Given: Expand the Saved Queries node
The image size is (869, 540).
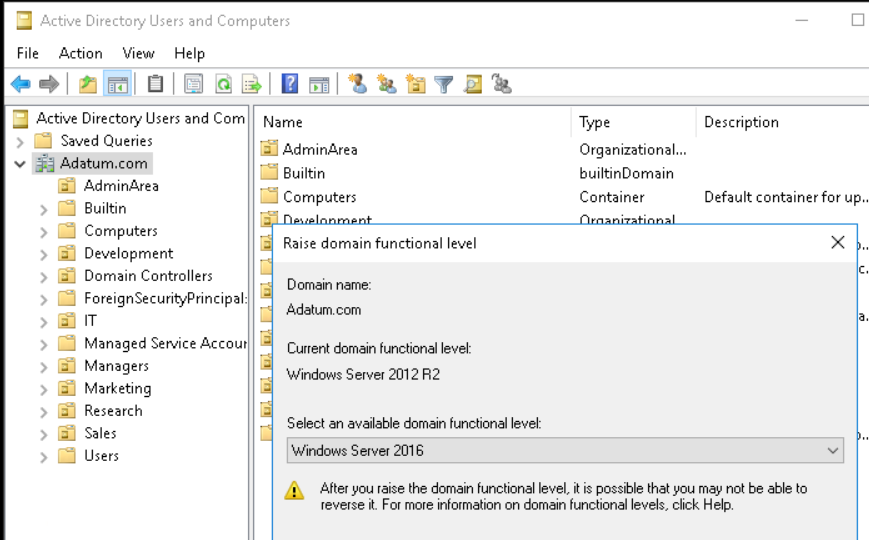Looking at the screenshot, I should 21,142.
